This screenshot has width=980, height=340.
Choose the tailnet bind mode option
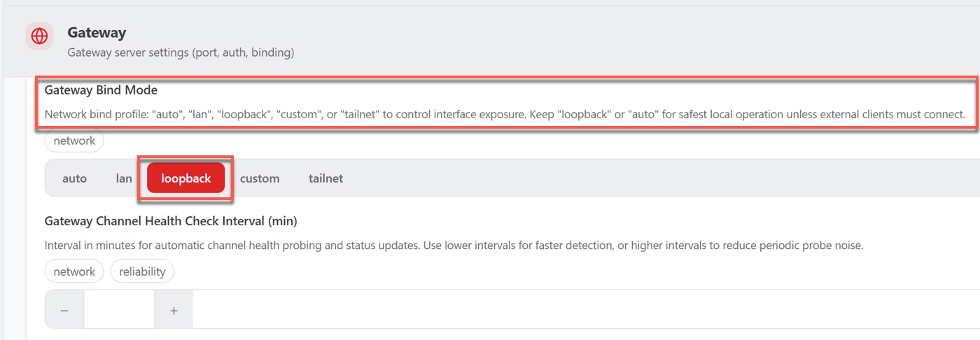(325, 178)
